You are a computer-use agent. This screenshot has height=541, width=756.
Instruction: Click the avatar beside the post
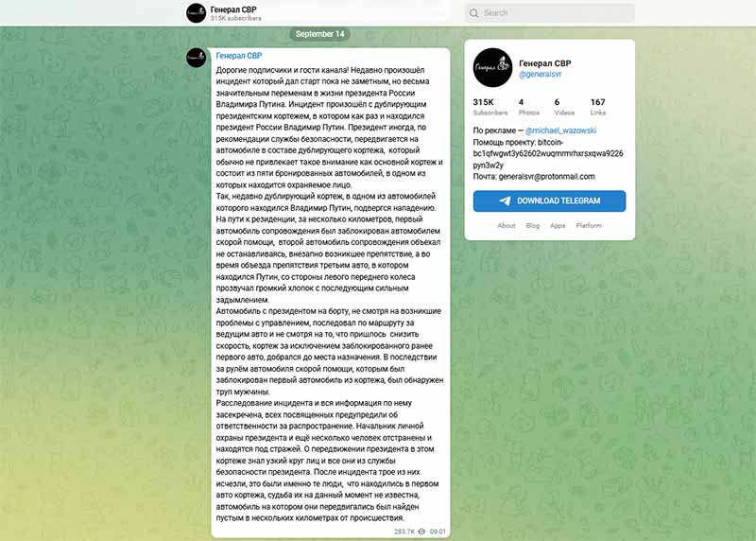pos(196,58)
